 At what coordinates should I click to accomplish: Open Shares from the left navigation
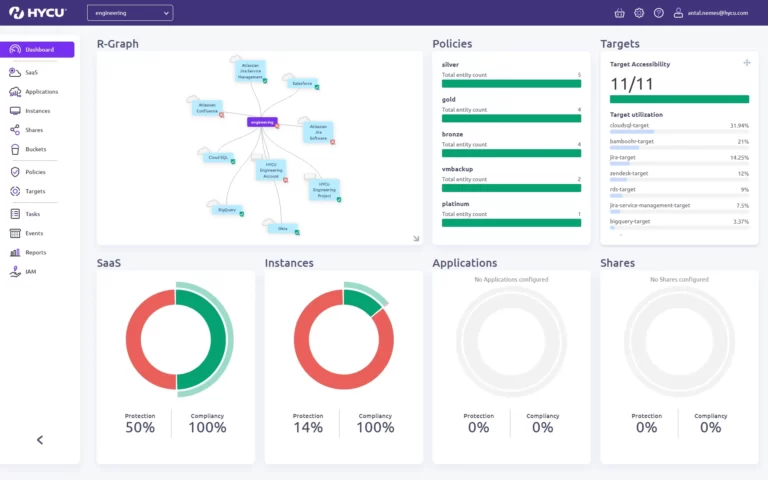click(33, 130)
